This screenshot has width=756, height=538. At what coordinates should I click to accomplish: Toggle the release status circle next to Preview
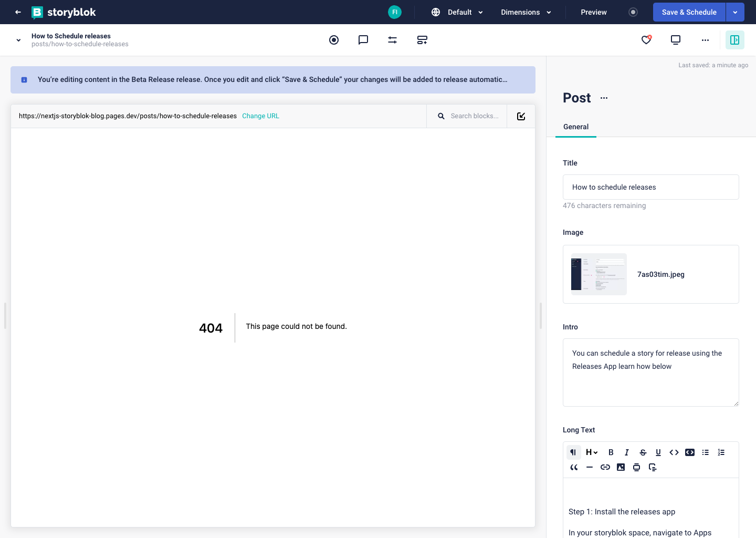point(633,12)
